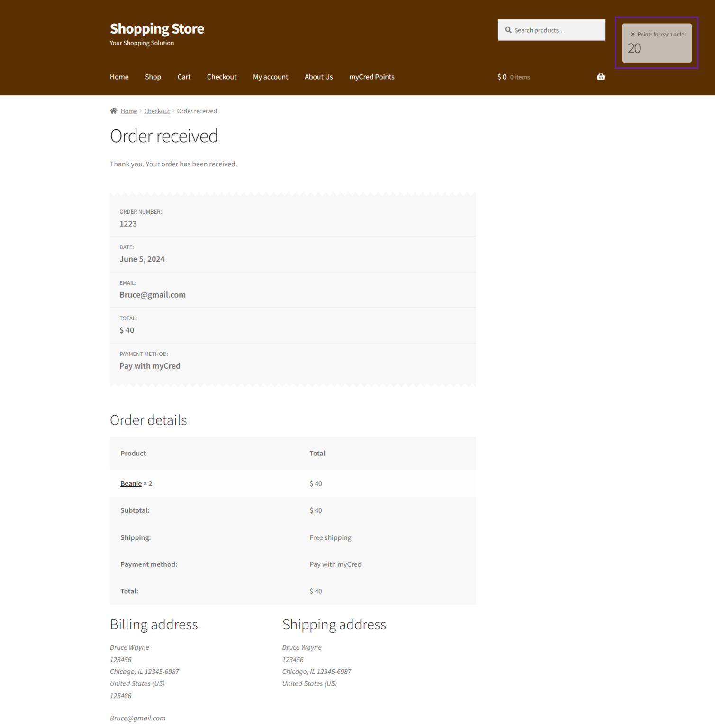Click the 0 items cart counter
Screen dimensions: 715x728
coord(520,77)
